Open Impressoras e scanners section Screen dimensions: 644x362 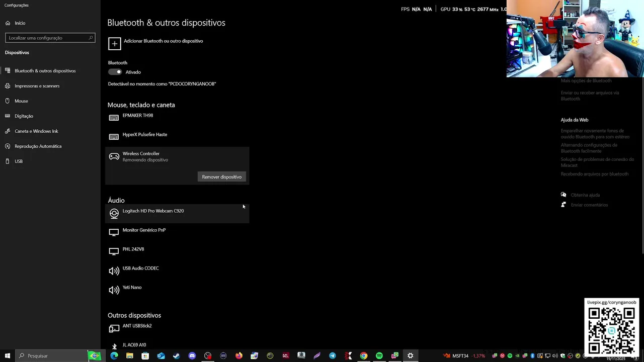point(50,86)
